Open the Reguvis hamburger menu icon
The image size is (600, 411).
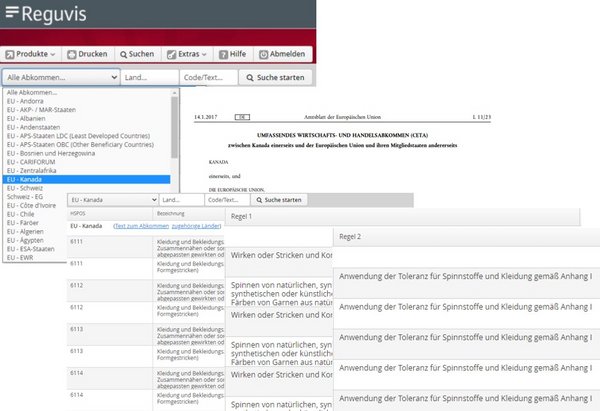coord(12,12)
